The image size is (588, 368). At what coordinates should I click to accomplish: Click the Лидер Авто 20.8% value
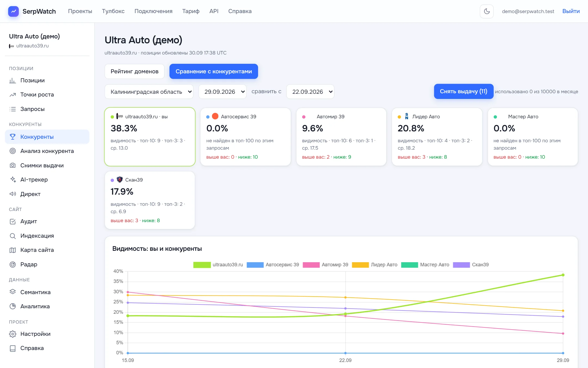click(411, 128)
